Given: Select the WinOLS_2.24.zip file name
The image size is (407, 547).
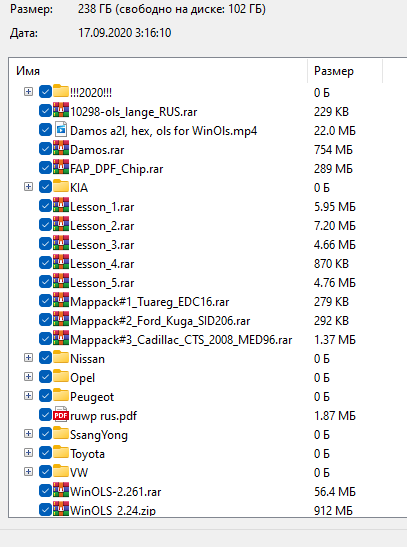Looking at the screenshot, I should [x=113, y=510].
